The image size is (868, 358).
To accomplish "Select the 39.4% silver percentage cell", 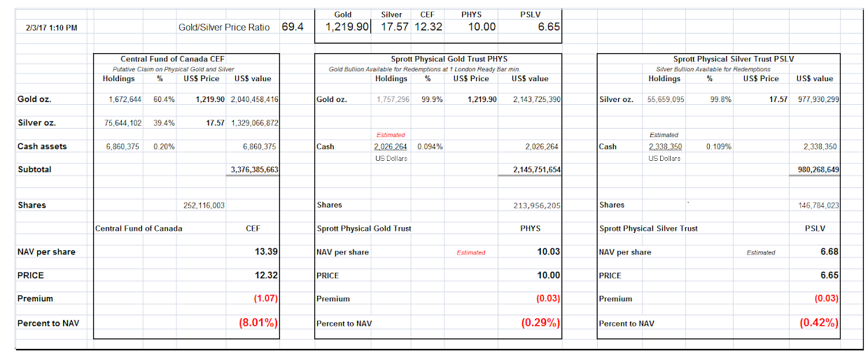I will click(164, 123).
